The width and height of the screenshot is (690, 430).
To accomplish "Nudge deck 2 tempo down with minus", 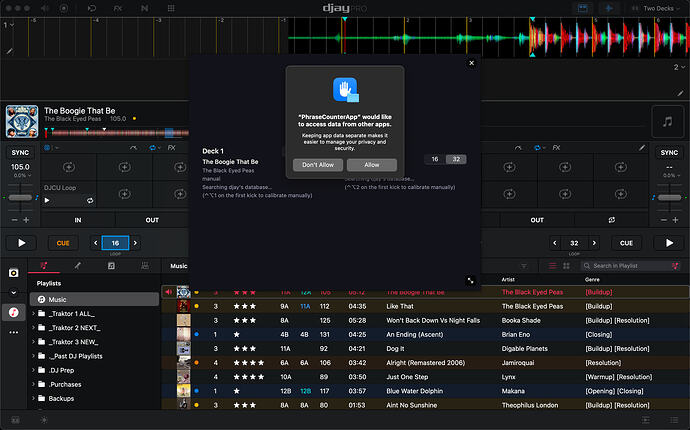I will point(664,220).
